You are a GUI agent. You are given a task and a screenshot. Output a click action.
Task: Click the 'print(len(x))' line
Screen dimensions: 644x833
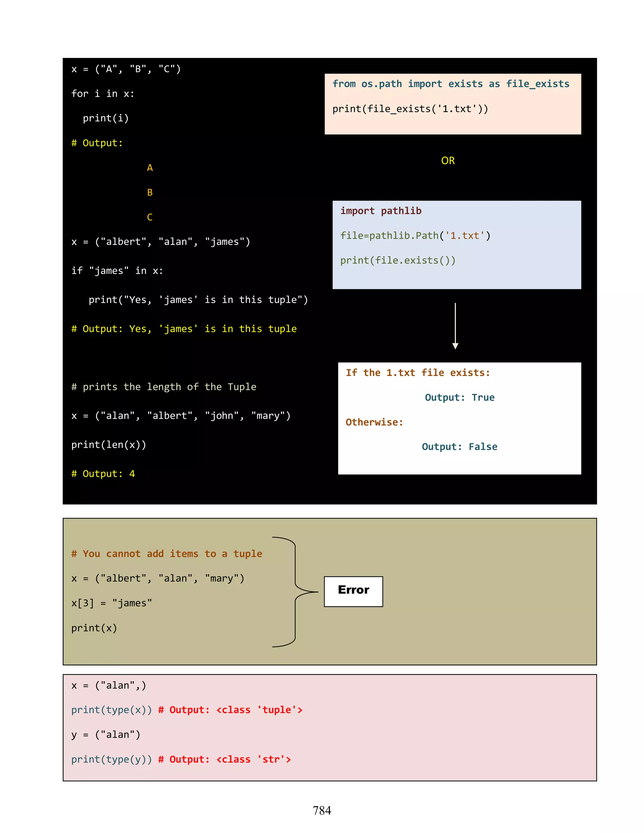(x=109, y=445)
